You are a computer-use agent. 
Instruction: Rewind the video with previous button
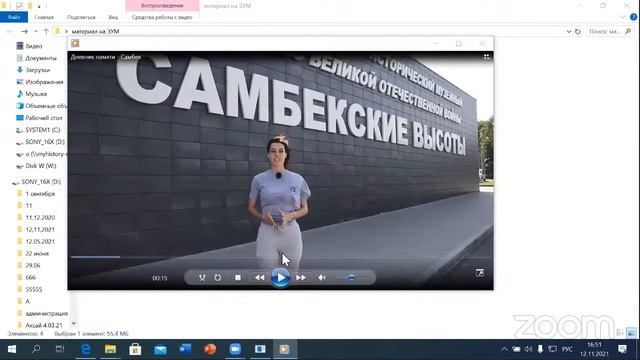coord(260,278)
